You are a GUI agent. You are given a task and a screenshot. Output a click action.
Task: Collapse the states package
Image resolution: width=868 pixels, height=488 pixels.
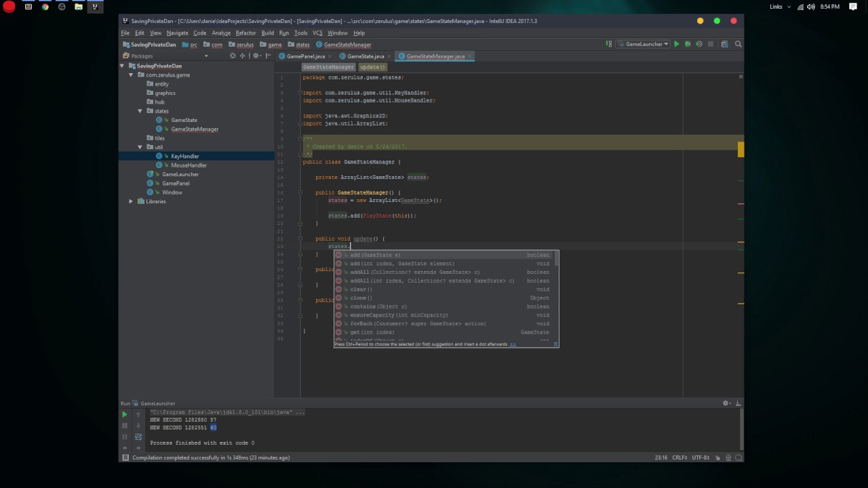[x=140, y=111]
